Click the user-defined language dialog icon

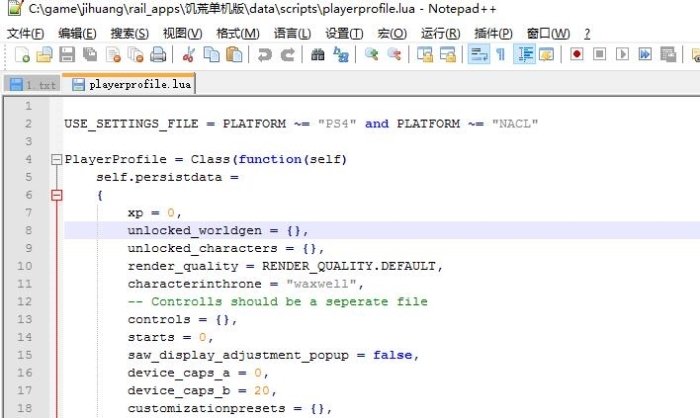(546, 54)
